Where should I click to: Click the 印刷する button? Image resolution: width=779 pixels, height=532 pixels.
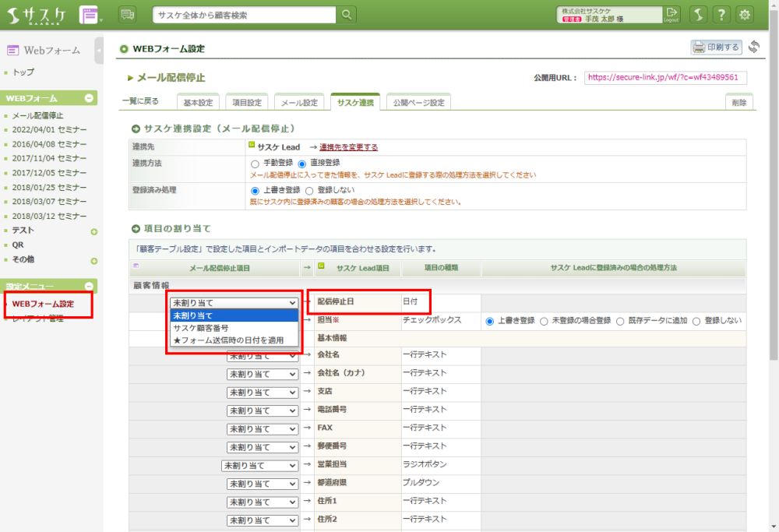point(716,47)
